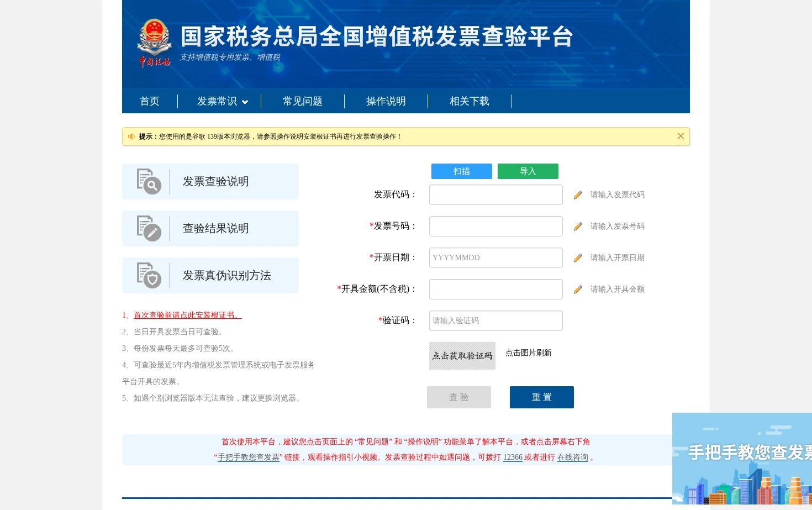Open the 手把手教您查发票 text link
Screen dimensions: 812x510
pyautogui.click(x=249, y=458)
